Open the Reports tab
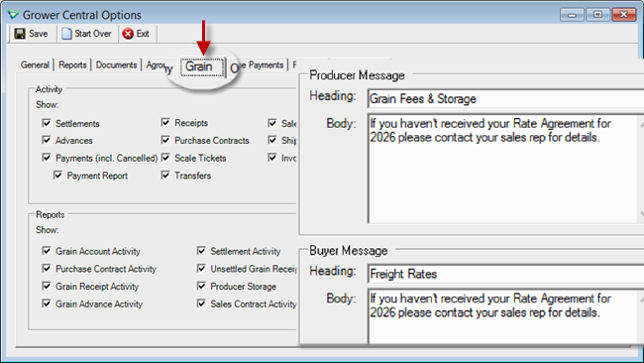Image resolution: width=644 pixels, height=363 pixels. click(x=72, y=64)
